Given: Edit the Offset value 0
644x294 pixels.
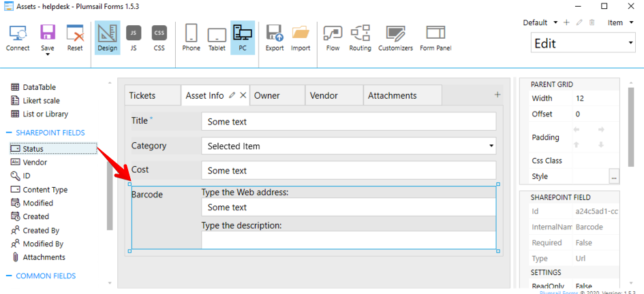Looking at the screenshot, I should click(x=596, y=114).
